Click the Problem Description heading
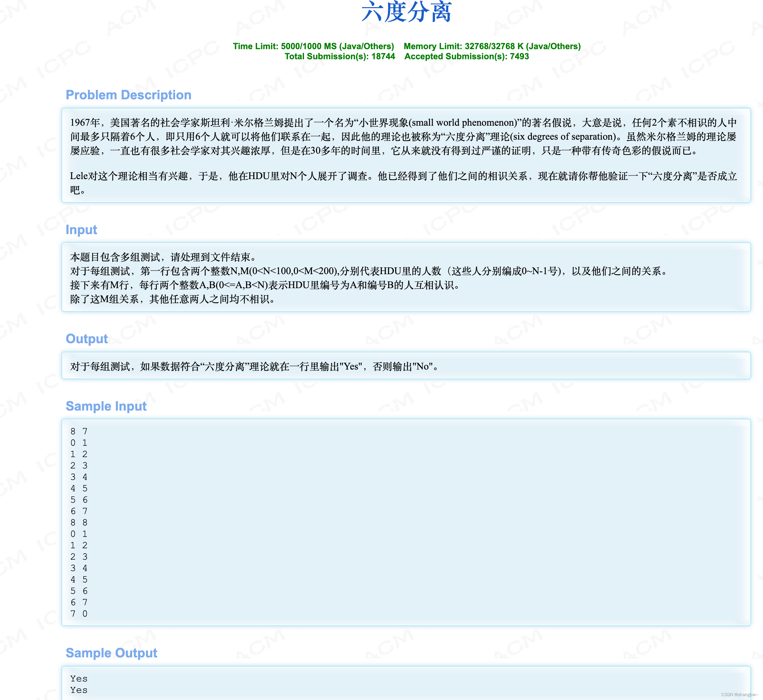Screen dimensions: 763x700 [128, 95]
